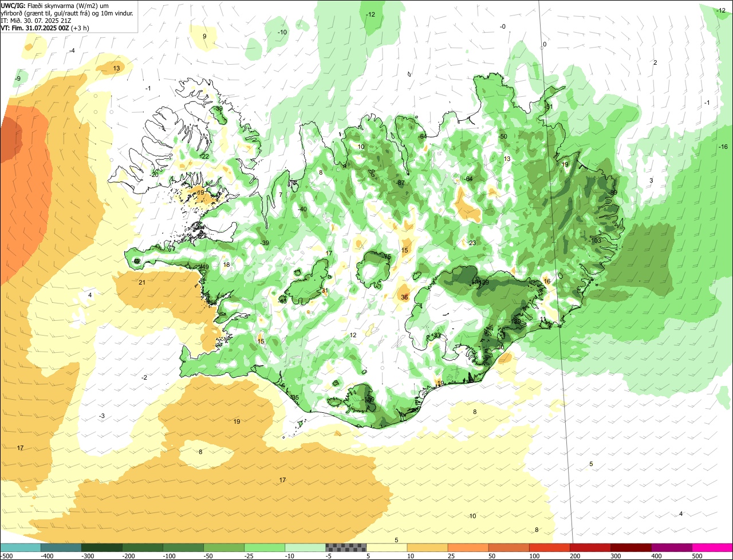Click the map value -4

(x=72, y=50)
